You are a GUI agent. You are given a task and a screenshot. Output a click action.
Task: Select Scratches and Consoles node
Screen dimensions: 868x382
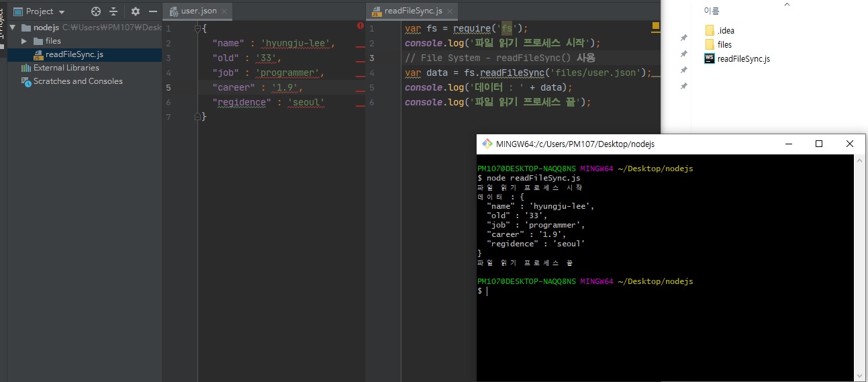point(78,81)
